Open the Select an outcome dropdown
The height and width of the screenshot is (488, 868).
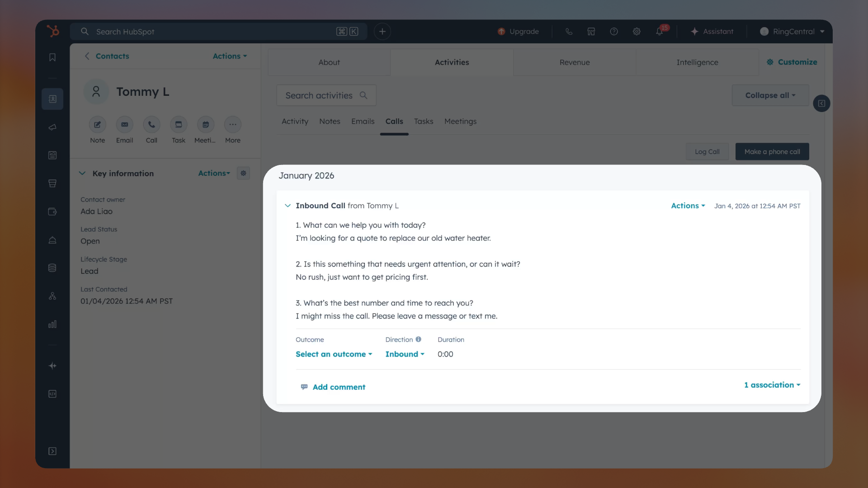[x=334, y=354]
